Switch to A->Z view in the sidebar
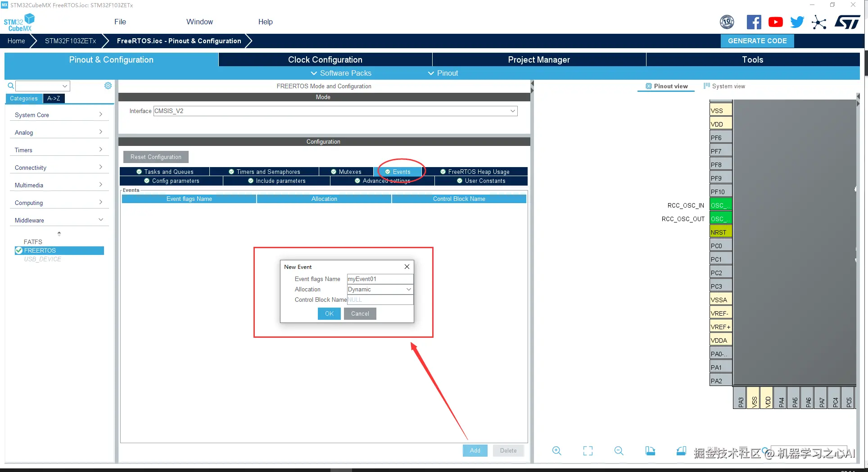 (x=54, y=99)
